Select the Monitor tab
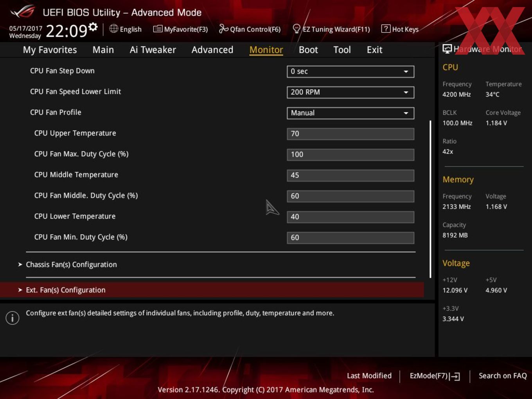532x399 pixels. (x=266, y=50)
